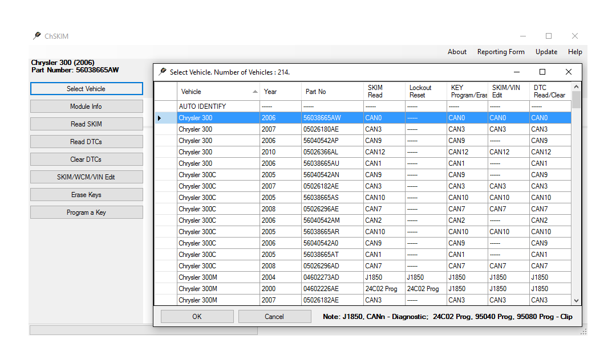Click the Select Vehicle button
The height and width of the screenshot is (364, 616).
tap(87, 89)
